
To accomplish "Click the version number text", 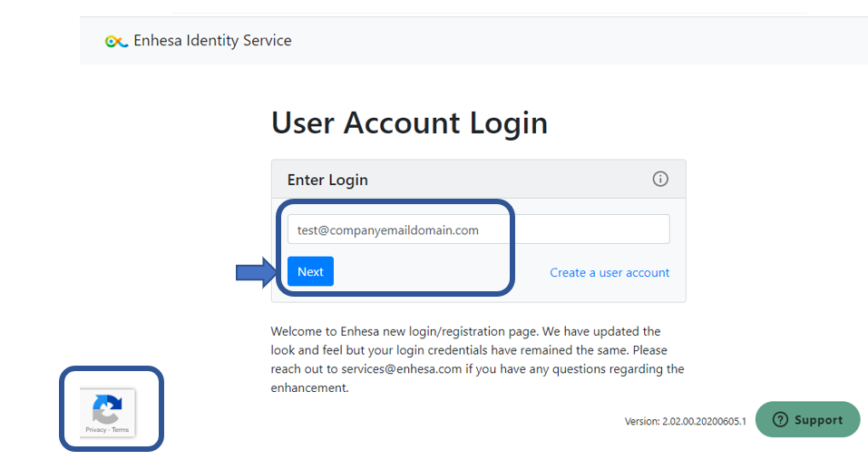I will (686, 421).
